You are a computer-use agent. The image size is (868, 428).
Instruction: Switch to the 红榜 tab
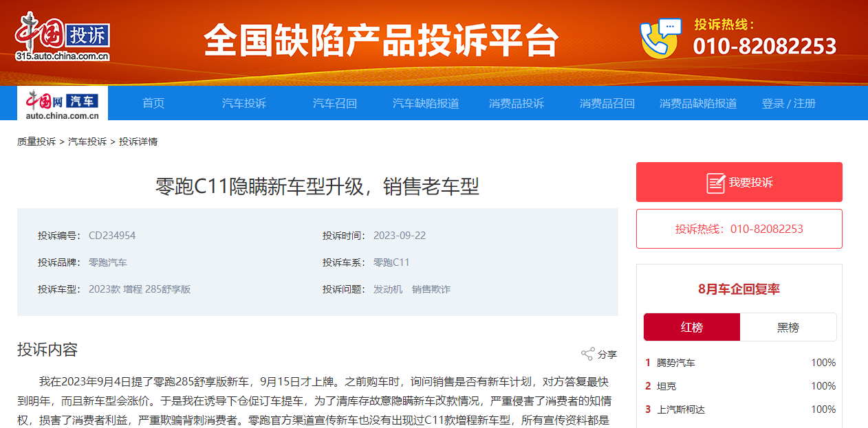click(691, 328)
